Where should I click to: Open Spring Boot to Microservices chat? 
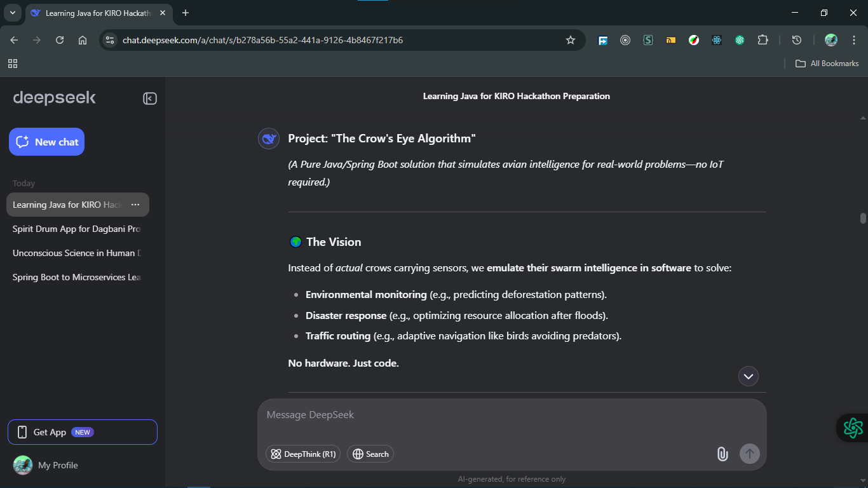pyautogui.click(x=78, y=277)
